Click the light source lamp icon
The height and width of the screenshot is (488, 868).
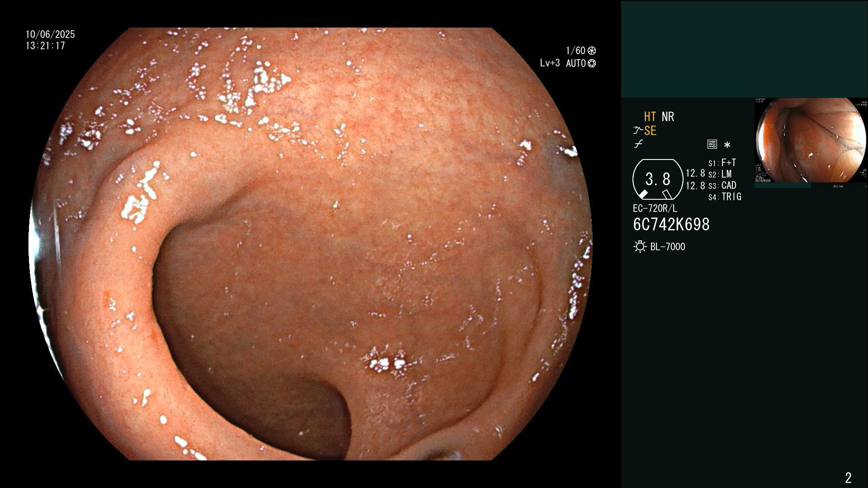click(x=640, y=247)
